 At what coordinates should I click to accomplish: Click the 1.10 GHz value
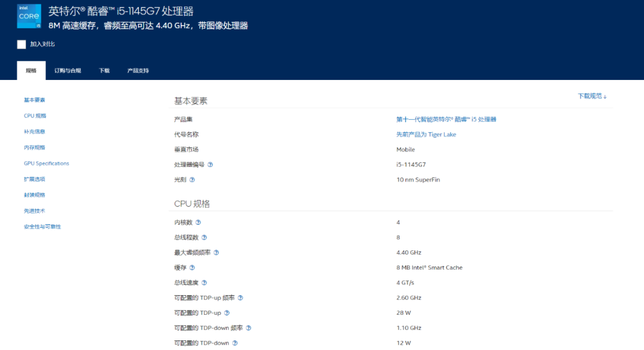(x=408, y=328)
